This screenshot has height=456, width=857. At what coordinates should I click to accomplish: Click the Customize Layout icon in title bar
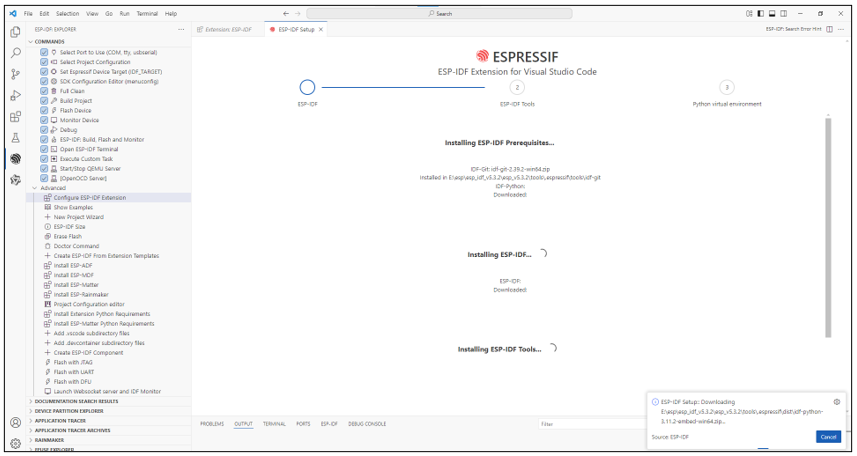[749, 14]
